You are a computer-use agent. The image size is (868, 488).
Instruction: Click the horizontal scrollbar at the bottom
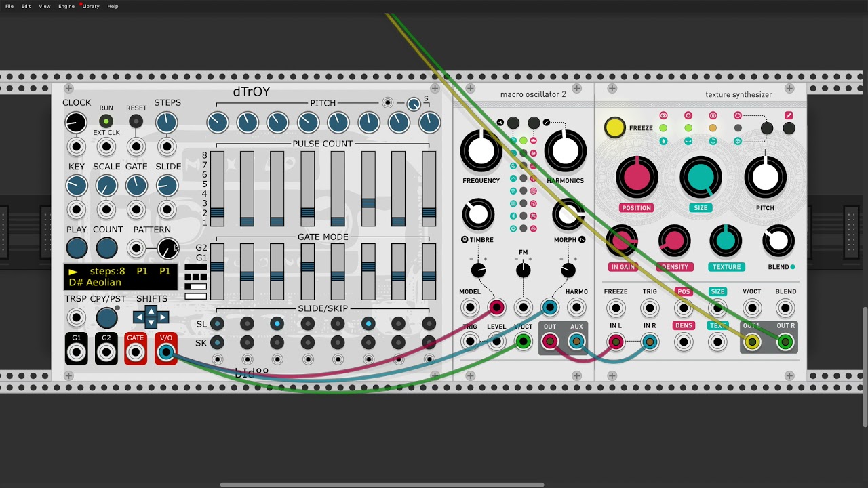(382, 485)
